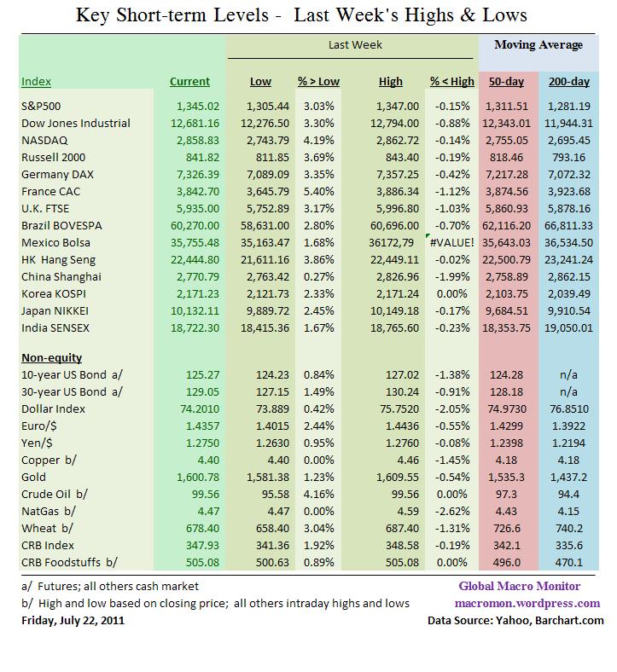Select the Last Week group header
This screenshot has width=617, height=672.
point(355,44)
